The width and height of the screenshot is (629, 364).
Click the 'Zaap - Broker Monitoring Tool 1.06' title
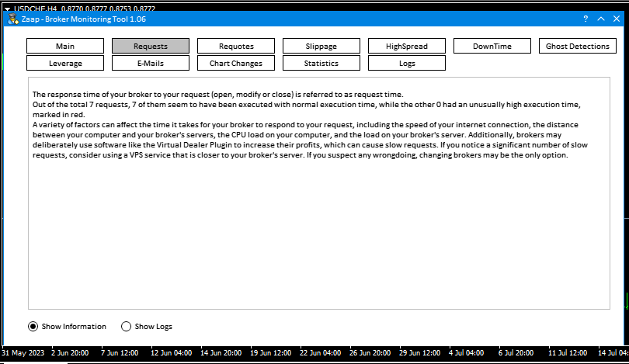tap(83, 19)
